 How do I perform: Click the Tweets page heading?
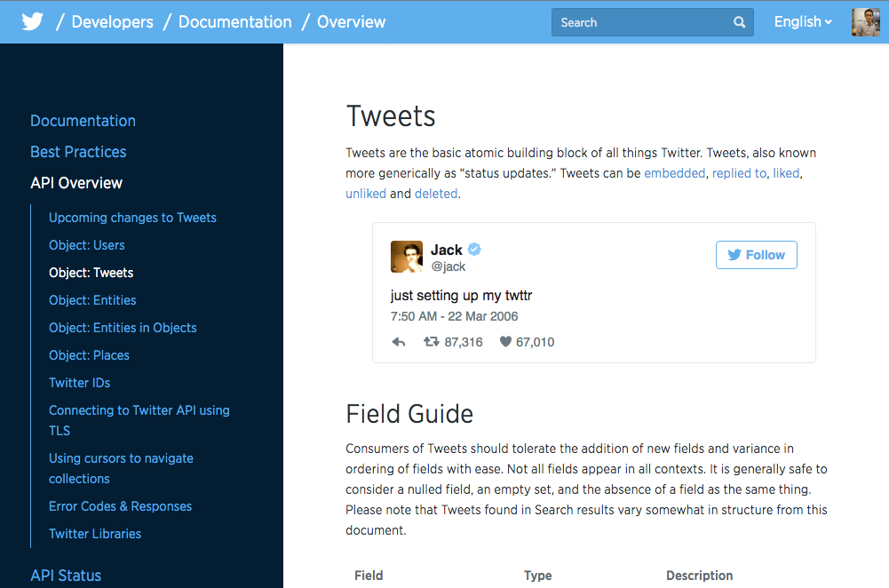click(x=391, y=116)
